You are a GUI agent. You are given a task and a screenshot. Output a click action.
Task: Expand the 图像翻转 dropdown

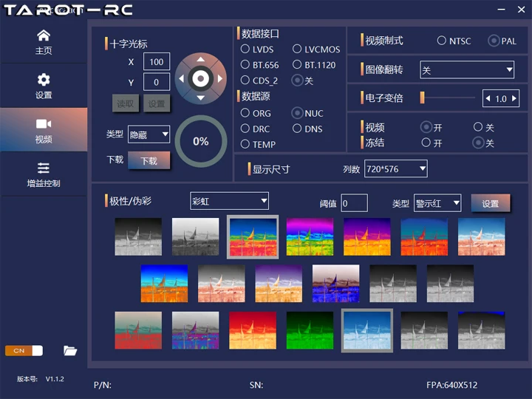[x=467, y=70]
